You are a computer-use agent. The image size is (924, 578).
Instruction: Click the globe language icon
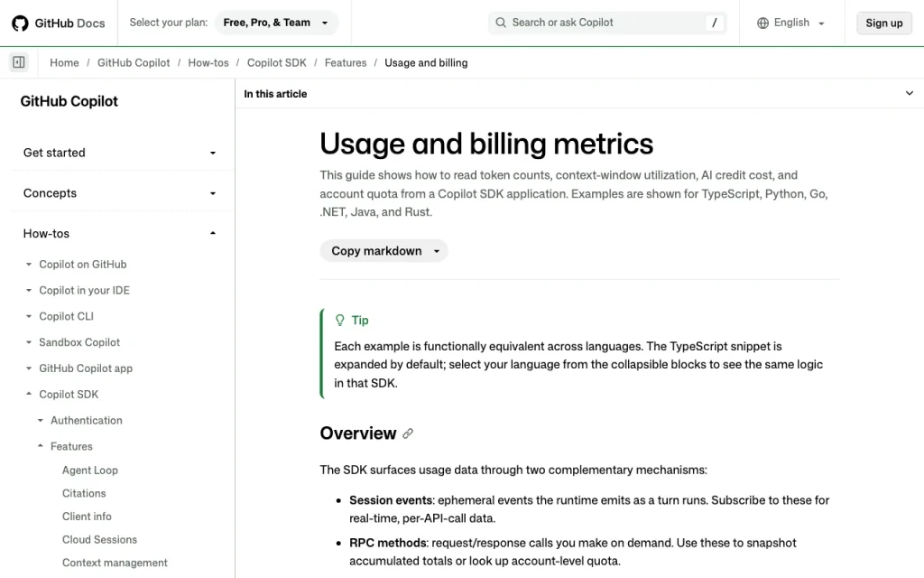point(762,23)
